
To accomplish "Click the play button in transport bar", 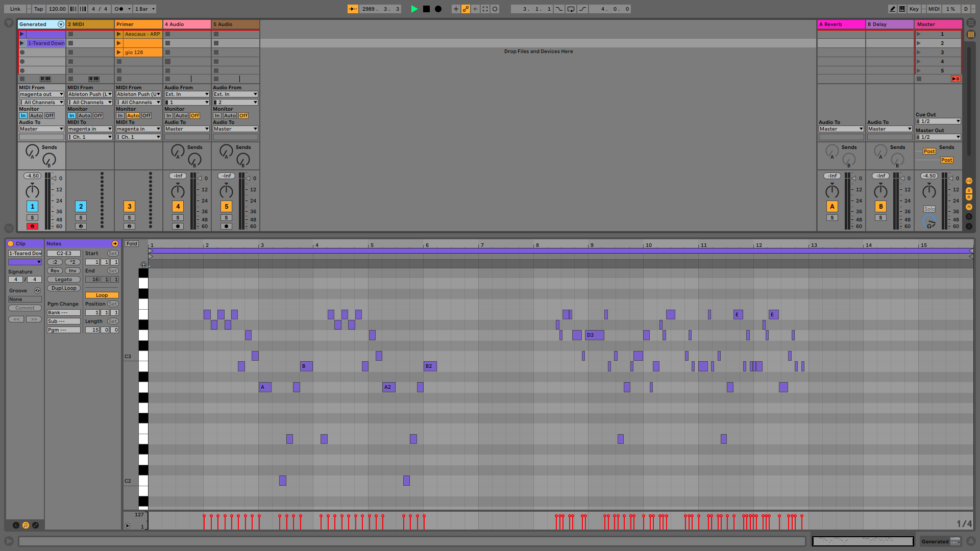I will click(x=414, y=9).
